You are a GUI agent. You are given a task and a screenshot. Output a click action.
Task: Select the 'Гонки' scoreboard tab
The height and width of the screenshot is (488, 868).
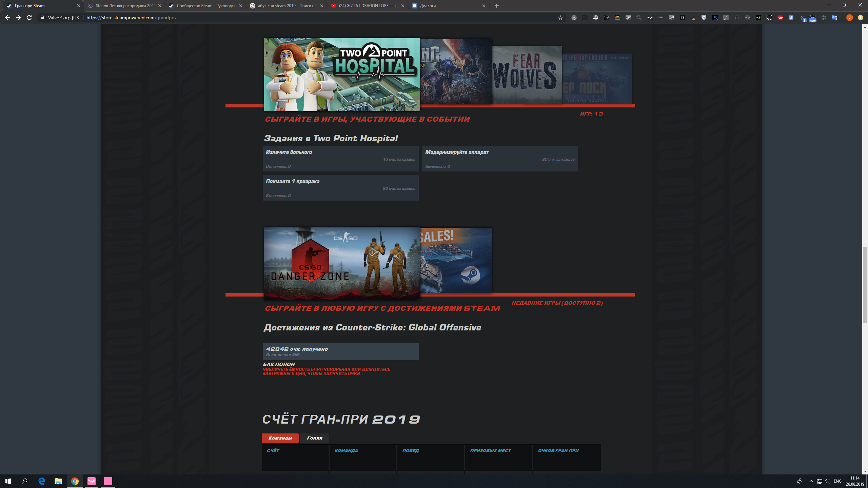click(315, 438)
